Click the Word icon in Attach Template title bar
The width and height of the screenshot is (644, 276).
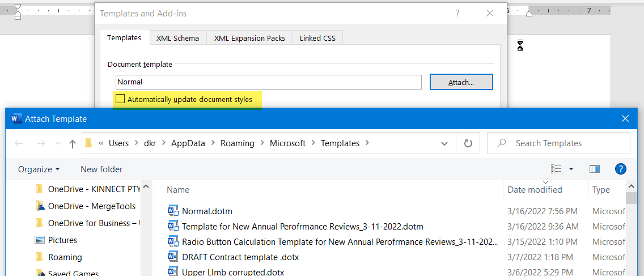(x=16, y=119)
